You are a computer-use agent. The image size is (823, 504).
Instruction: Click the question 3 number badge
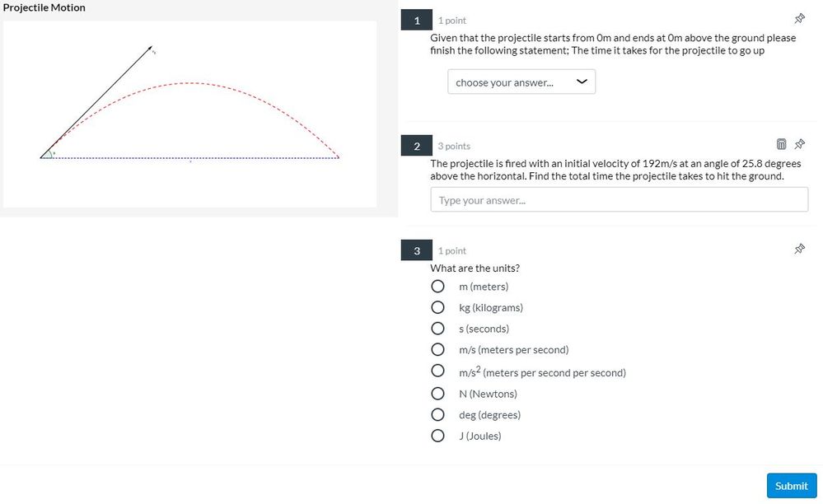point(417,250)
